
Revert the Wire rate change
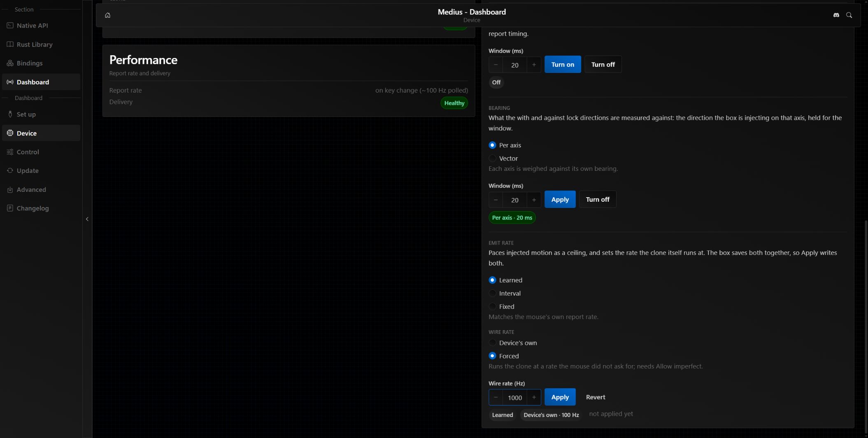click(596, 397)
